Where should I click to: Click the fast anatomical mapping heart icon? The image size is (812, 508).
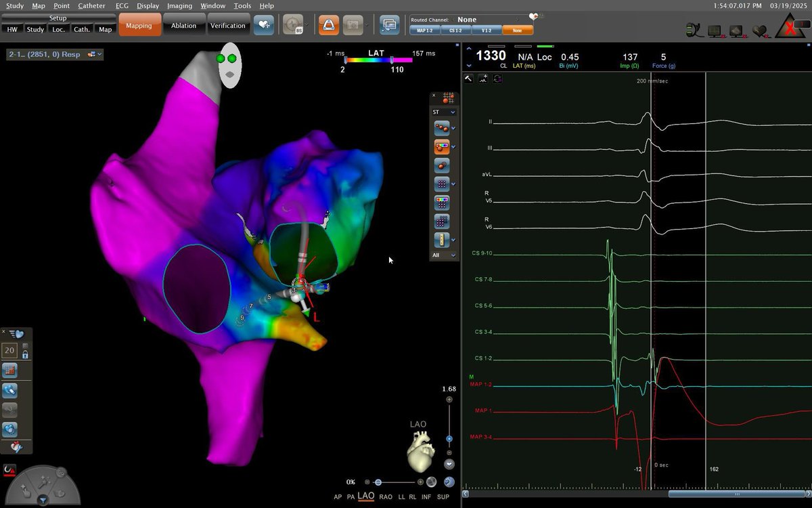click(17, 333)
